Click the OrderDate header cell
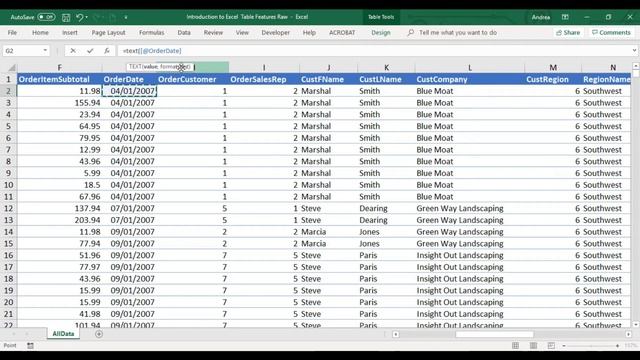 click(129, 79)
